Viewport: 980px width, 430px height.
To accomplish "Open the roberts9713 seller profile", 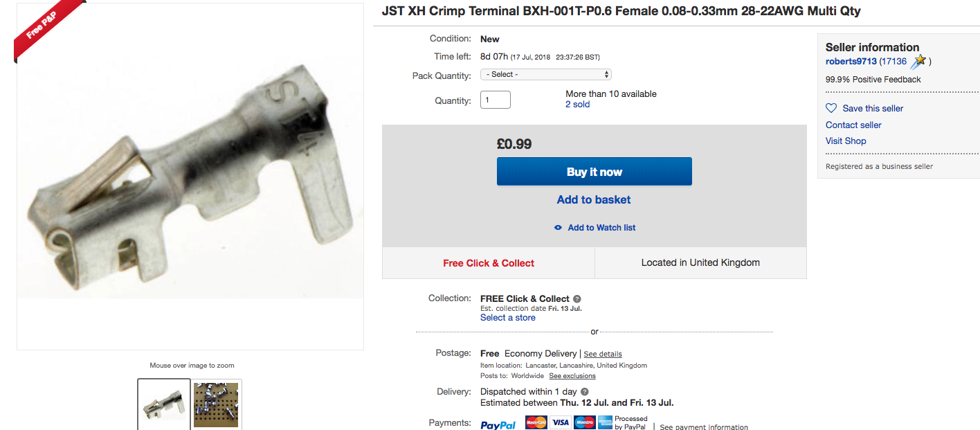I will click(x=851, y=62).
